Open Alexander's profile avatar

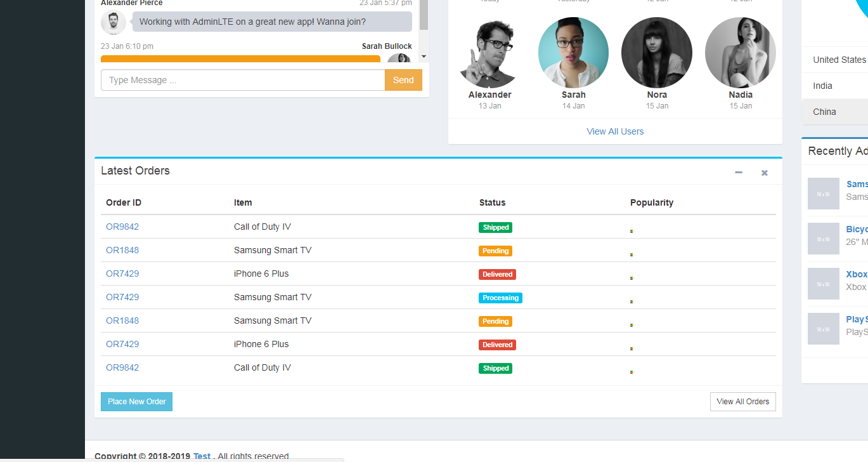(489, 53)
